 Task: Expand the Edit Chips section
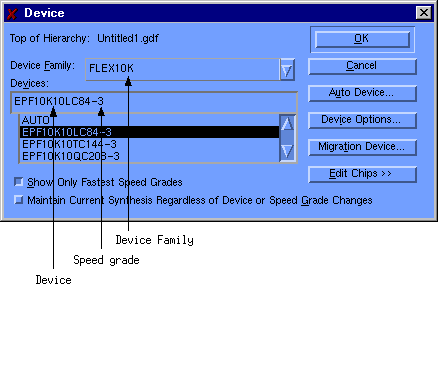pos(362,174)
